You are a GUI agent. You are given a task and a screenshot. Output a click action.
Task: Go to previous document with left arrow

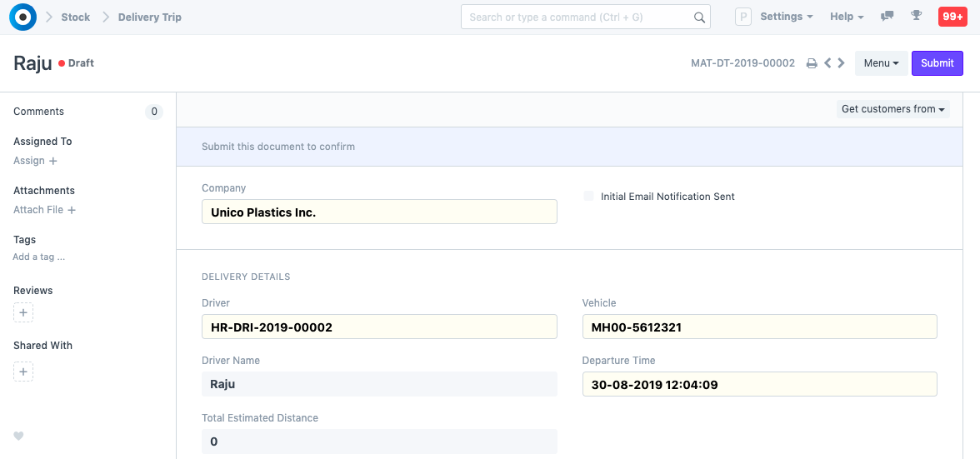(x=827, y=63)
